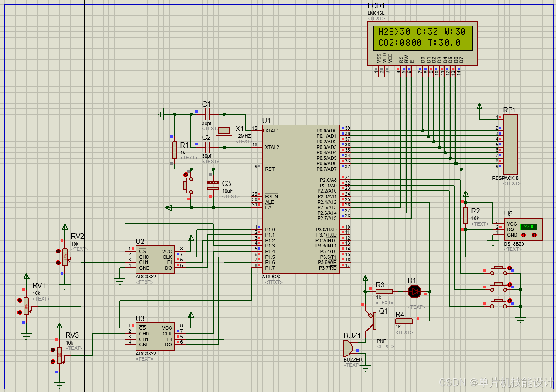Select the AT89C52 microcontroller U1 body
556x392 pixels.
point(301,198)
